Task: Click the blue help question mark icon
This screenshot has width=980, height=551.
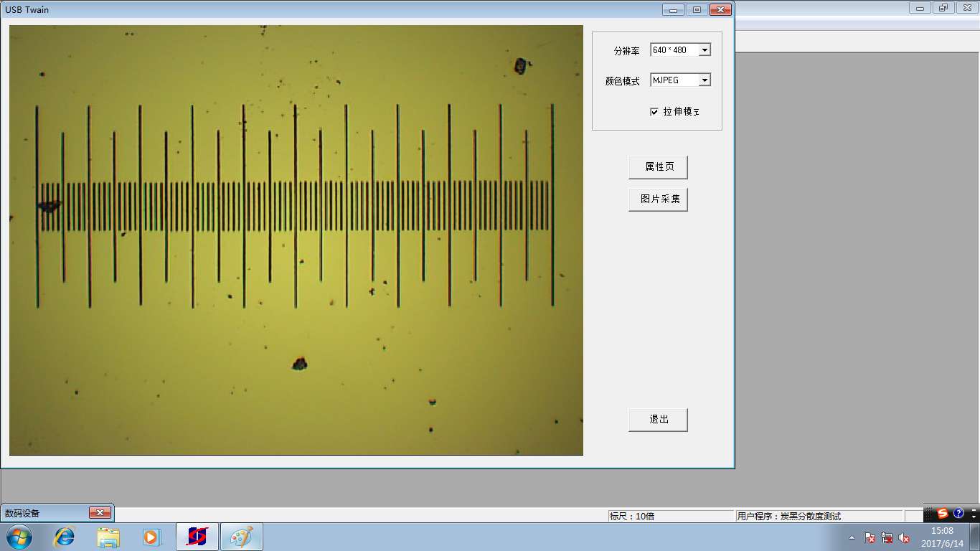Action: [958, 514]
